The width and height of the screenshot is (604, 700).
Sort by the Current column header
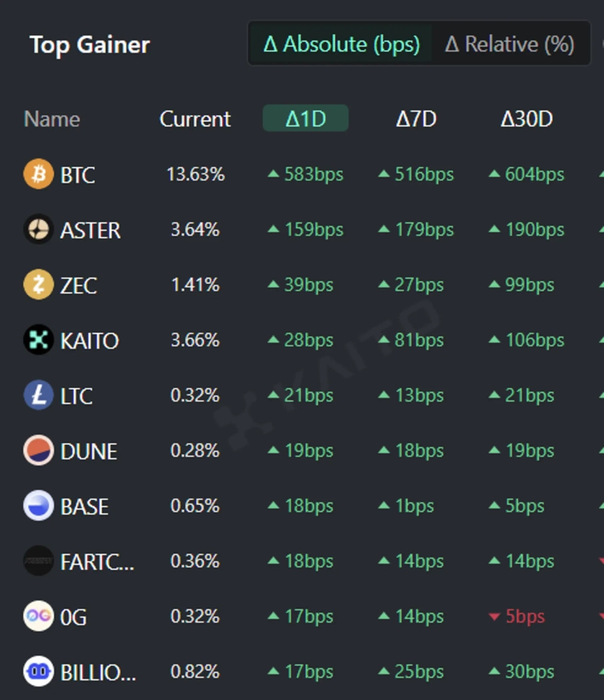195,119
